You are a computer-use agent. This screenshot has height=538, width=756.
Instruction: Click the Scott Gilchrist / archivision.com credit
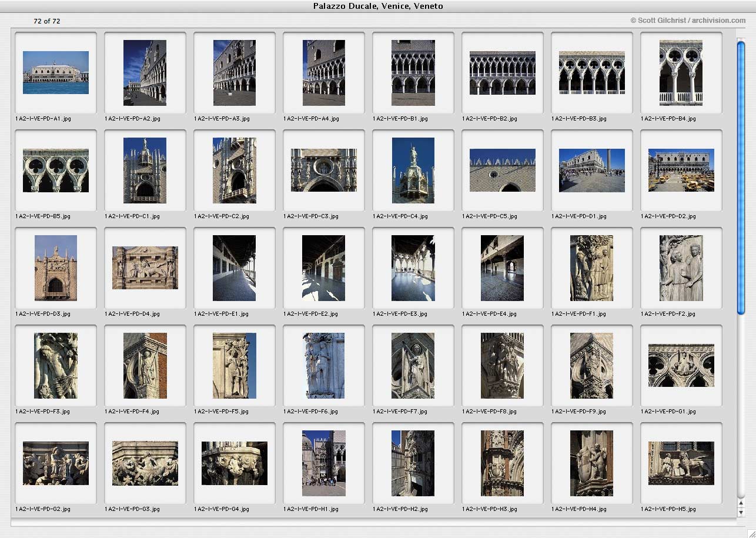point(688,21)
